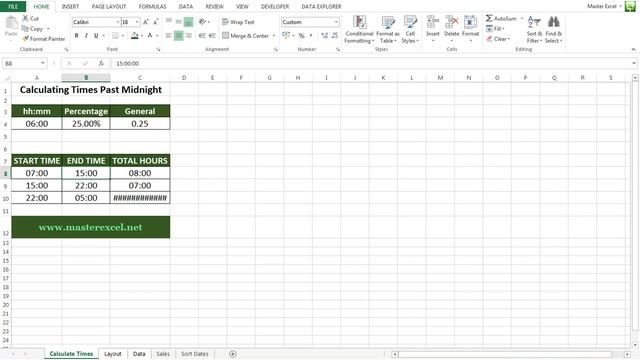
Task: Open the font name dropdown
Action: 118,22
